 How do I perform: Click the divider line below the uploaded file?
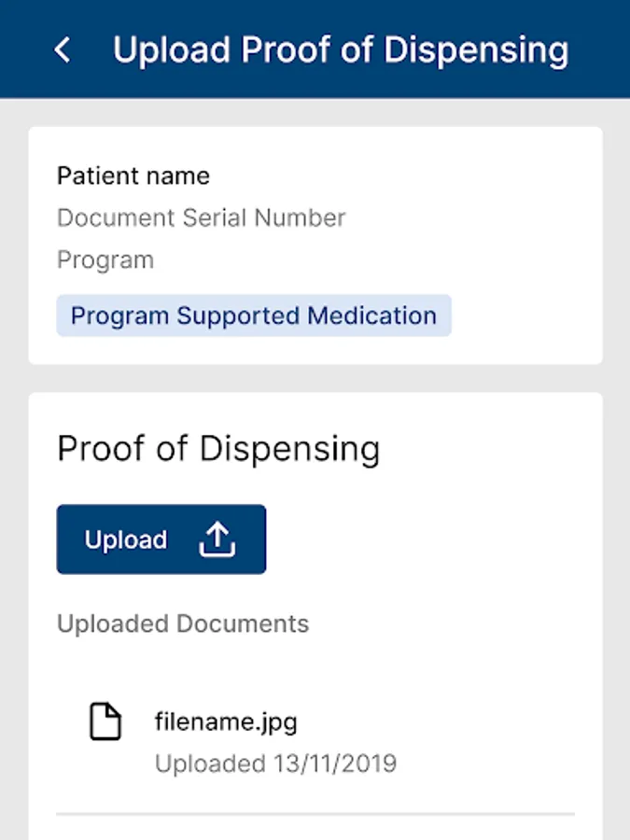point(315,814)
